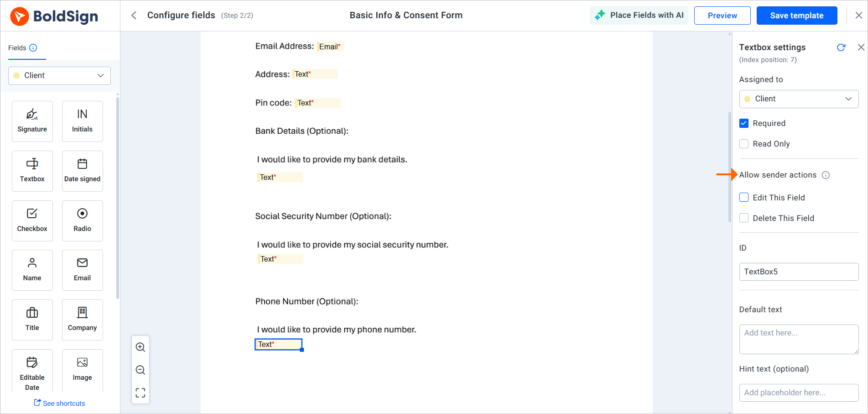Open the Assigned to Client dropdown
The image size is (868, 414).
coord(799,99)
